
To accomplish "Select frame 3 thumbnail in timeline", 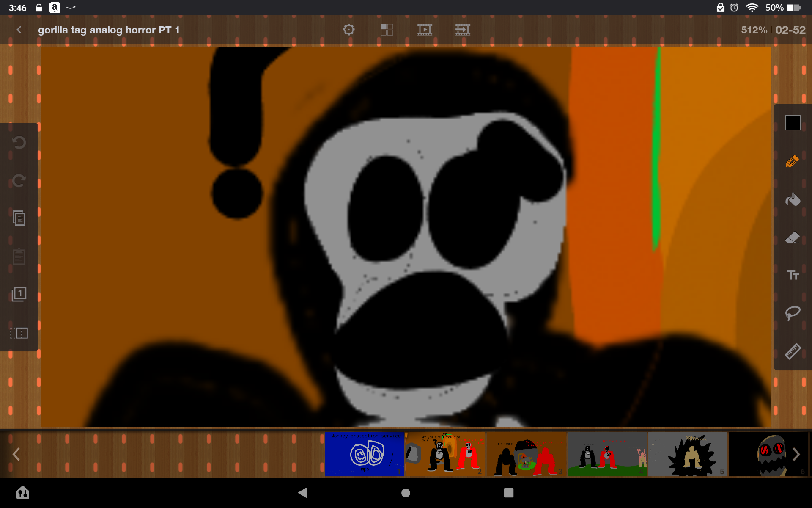I will tap(526, 454).
